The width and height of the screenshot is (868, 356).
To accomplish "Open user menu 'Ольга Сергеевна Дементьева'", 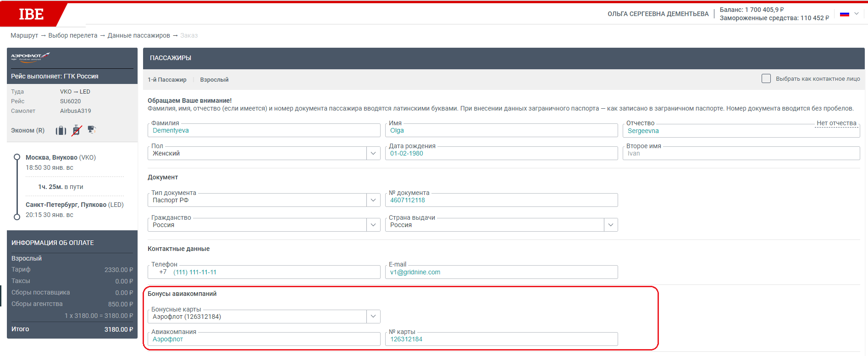I will pos(658,14).
